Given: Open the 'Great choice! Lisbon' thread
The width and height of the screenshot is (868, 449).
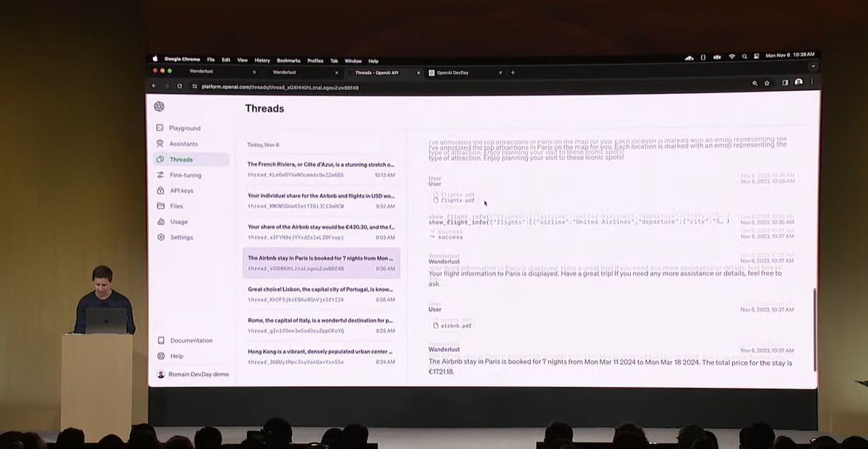Looking at the screenshot, I should click(321, 294).
